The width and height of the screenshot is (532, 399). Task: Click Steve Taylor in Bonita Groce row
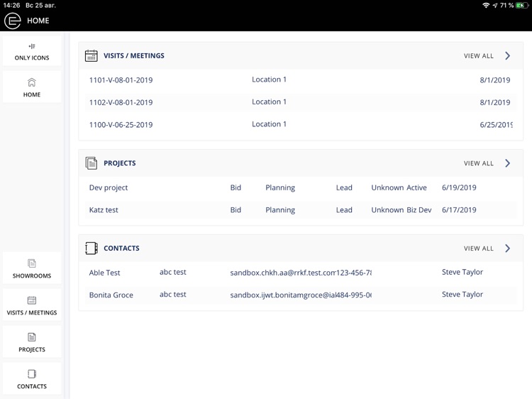(462, 295)
